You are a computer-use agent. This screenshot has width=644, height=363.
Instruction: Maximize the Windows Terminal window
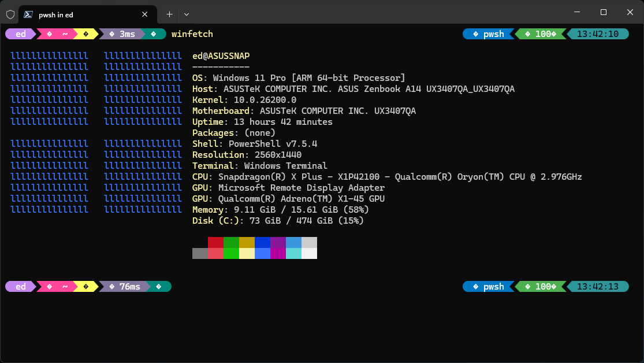click(x=603, y=12)
